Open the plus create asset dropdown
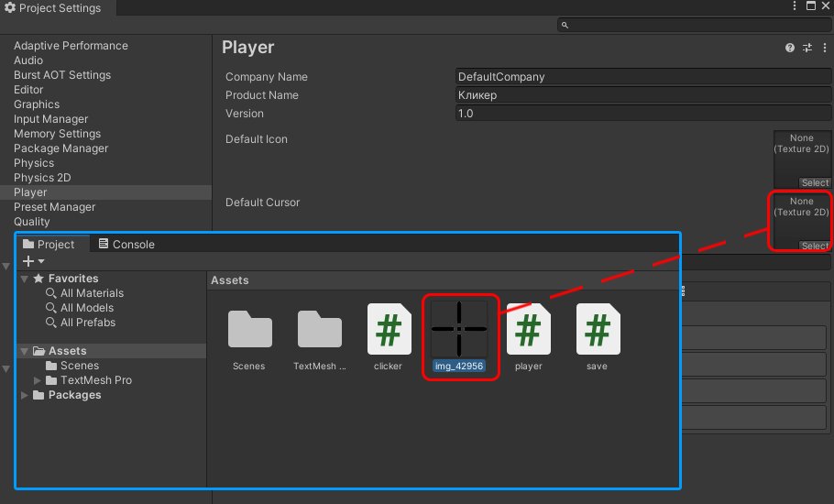This screenshot has width=834, height=504. 33,261
